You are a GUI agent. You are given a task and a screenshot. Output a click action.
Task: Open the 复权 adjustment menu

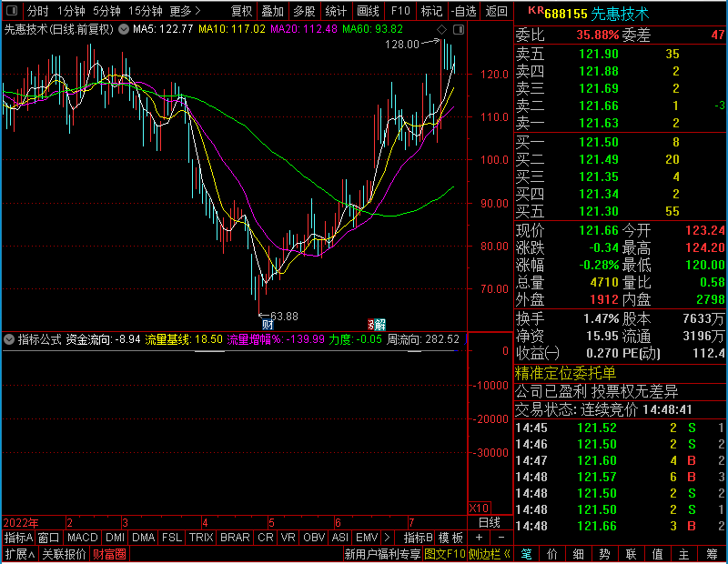(x=241, y=11)
